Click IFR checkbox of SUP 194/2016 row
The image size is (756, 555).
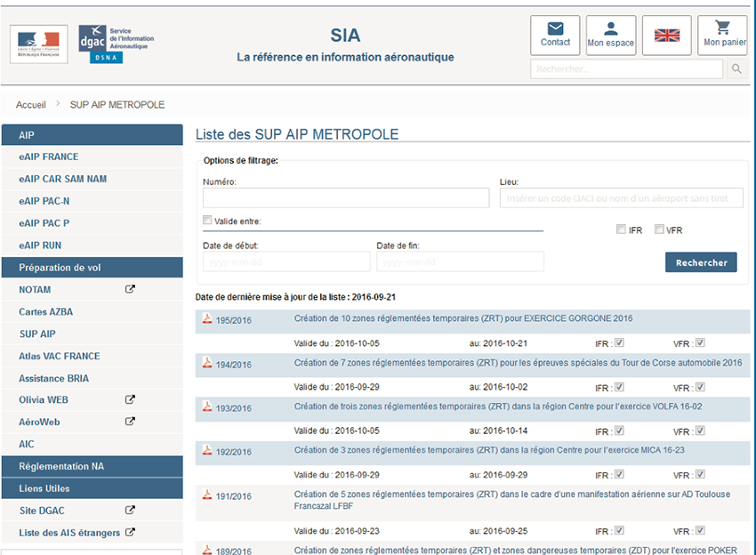coord(620,387)
